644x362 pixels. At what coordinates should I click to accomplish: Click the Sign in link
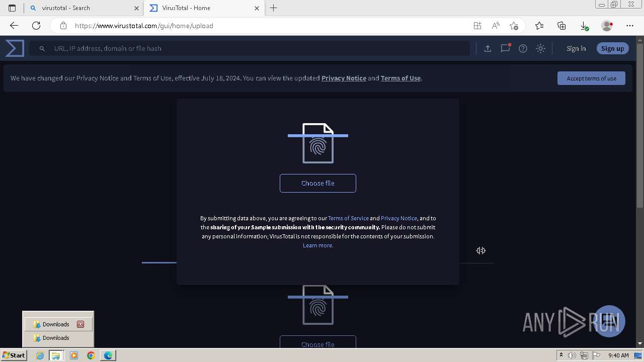576,48
